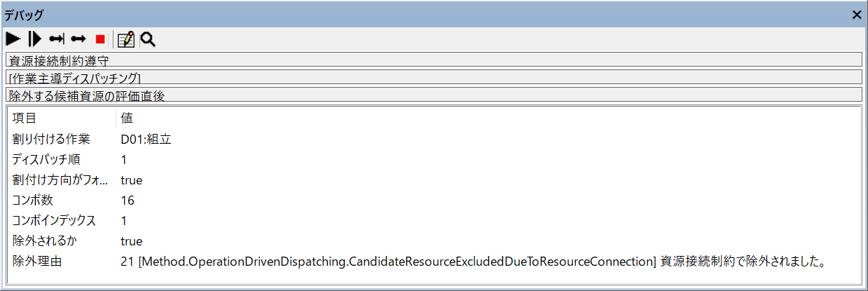868x291 pixels.
Task: Stop debugging with the red square
Action: coord(100,39)
